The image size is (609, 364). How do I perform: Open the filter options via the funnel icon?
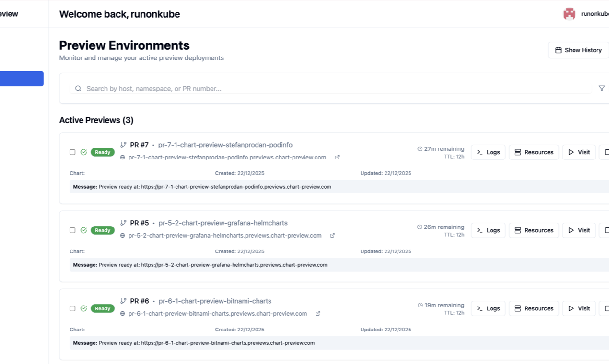coord(602,88)
